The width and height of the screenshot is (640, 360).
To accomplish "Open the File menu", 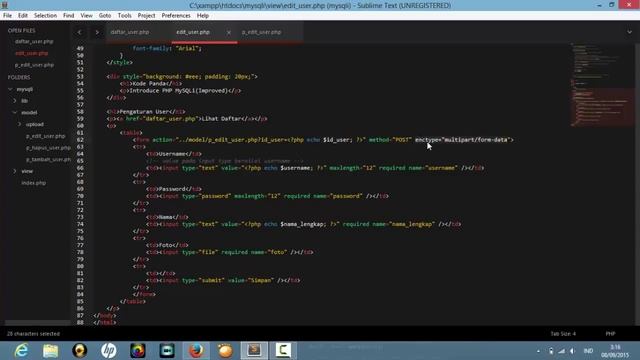I will pos(7,16).
